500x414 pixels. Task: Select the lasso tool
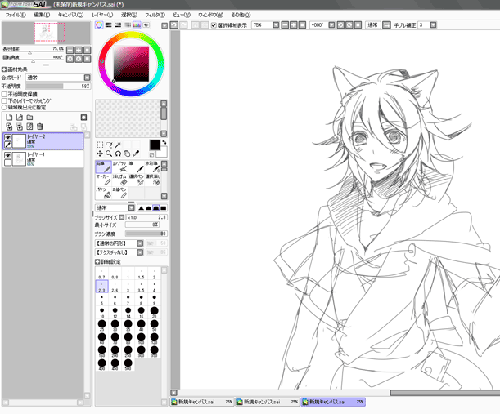coord(109,145)
